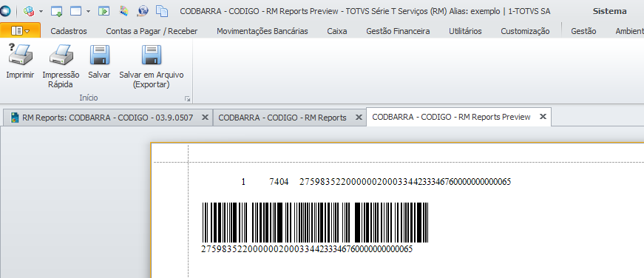Open the color palette swatches icon

123,11
